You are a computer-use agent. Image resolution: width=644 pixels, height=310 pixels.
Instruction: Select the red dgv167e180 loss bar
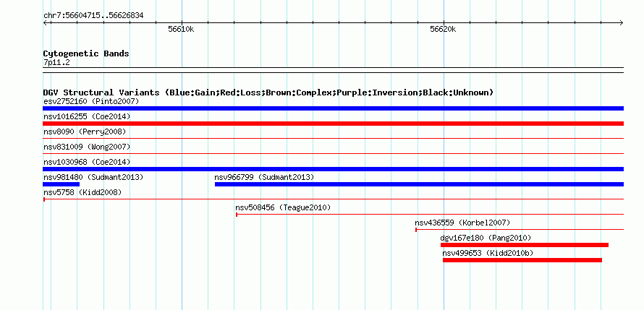click(525, 245)
